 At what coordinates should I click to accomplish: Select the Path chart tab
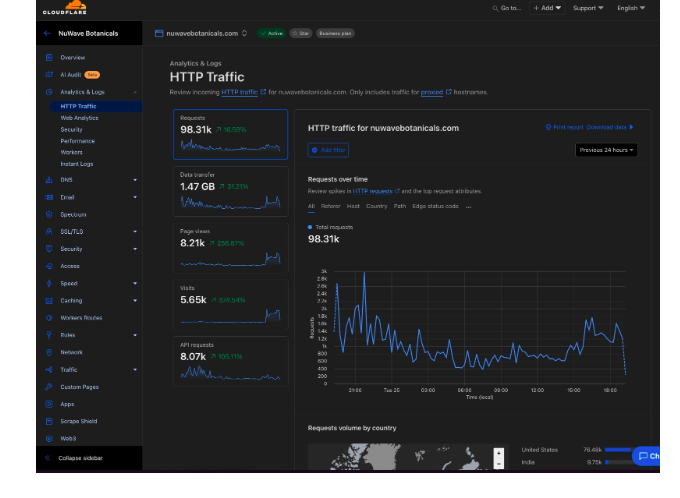point(400,206)
